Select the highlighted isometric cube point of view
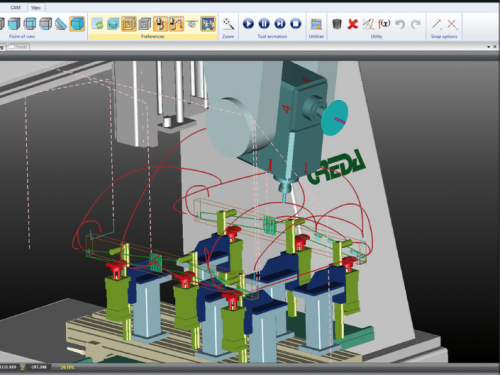Viewport: 500px width, 375px height. [77, 24]
